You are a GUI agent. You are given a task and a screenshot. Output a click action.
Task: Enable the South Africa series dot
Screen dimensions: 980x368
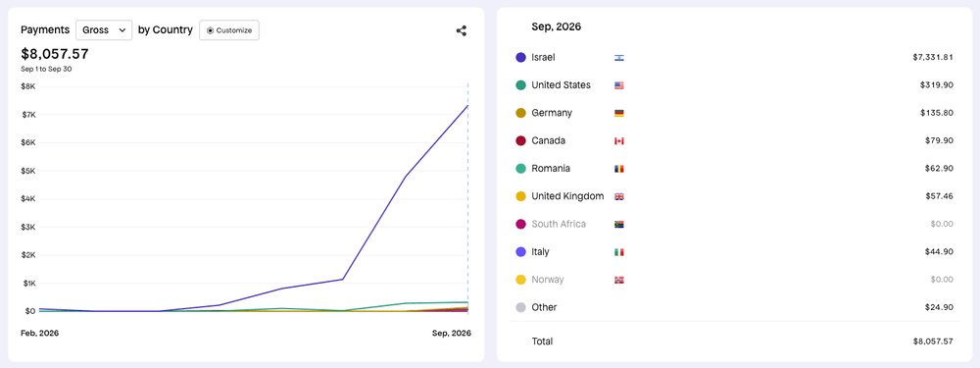click(x=520, y=224)
